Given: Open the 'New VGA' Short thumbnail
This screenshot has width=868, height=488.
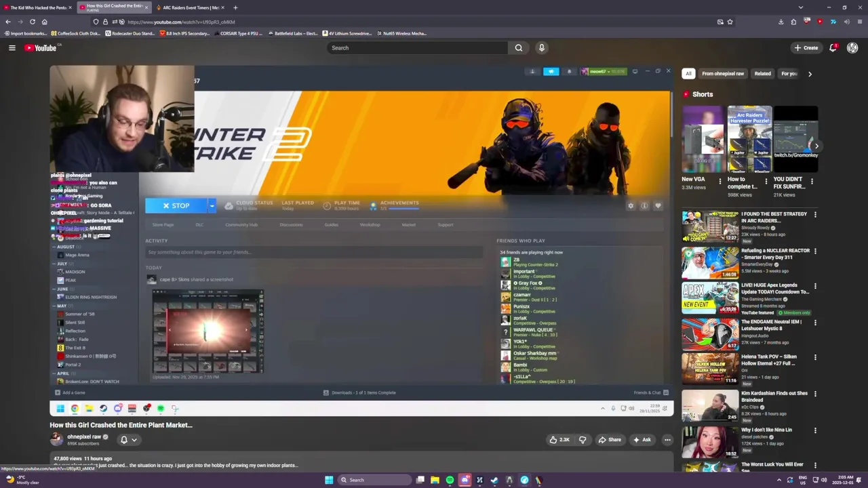Looking at the screenshot, I should 703,139.
